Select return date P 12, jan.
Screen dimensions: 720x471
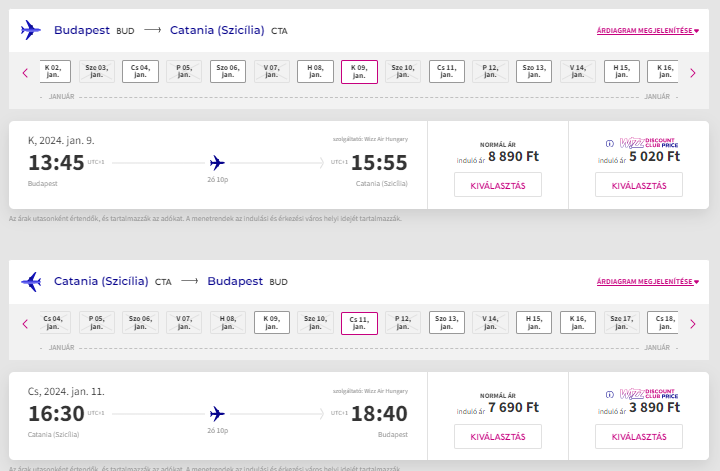point(403,323)
